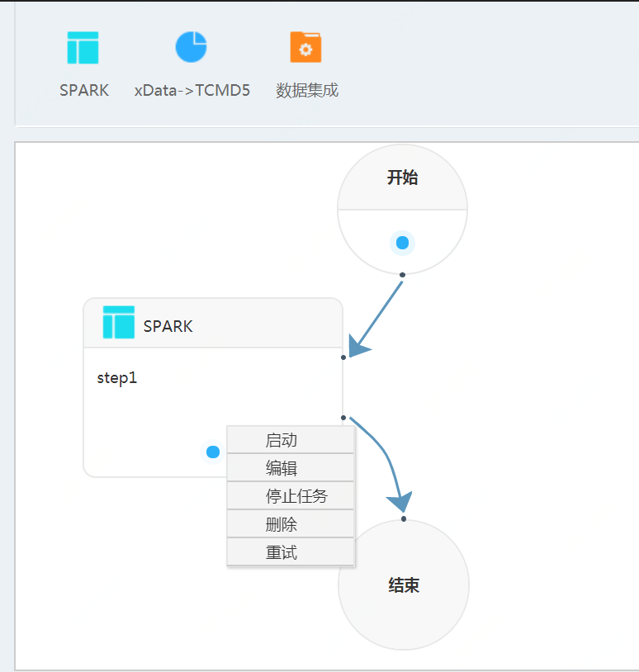Viewport: 639px width, 672px height.
Task: Click the SPARK node's upper right input port
Action: point(343,357)
